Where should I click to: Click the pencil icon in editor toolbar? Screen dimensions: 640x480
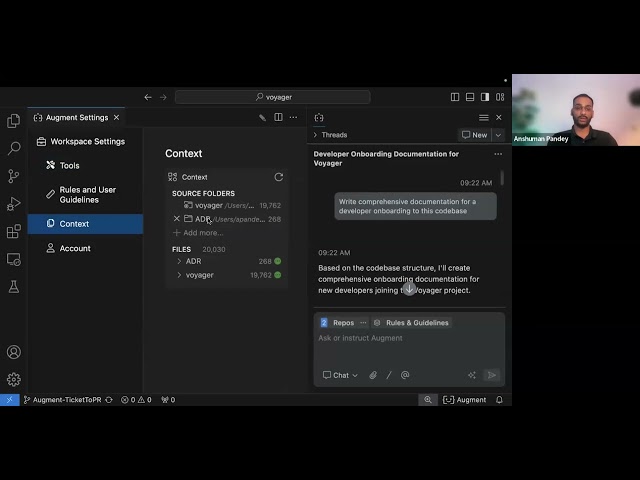262,118
